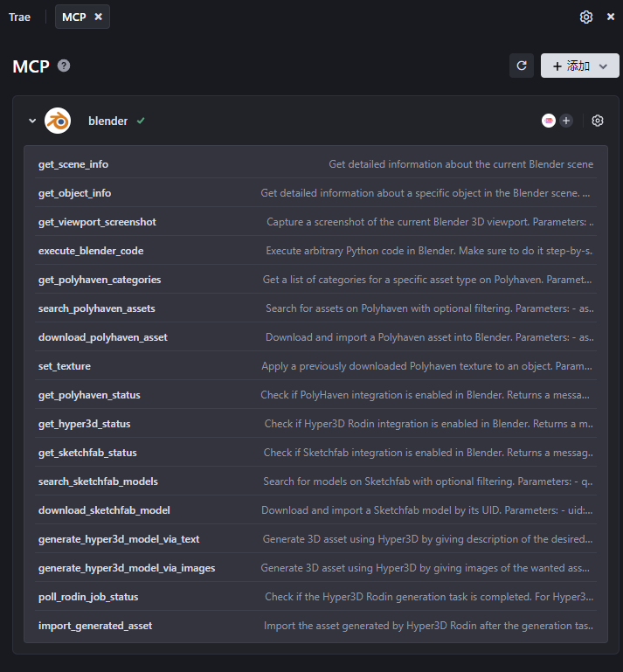
Task: Select the set_texture tool row
Action: [x=65, y=366]
